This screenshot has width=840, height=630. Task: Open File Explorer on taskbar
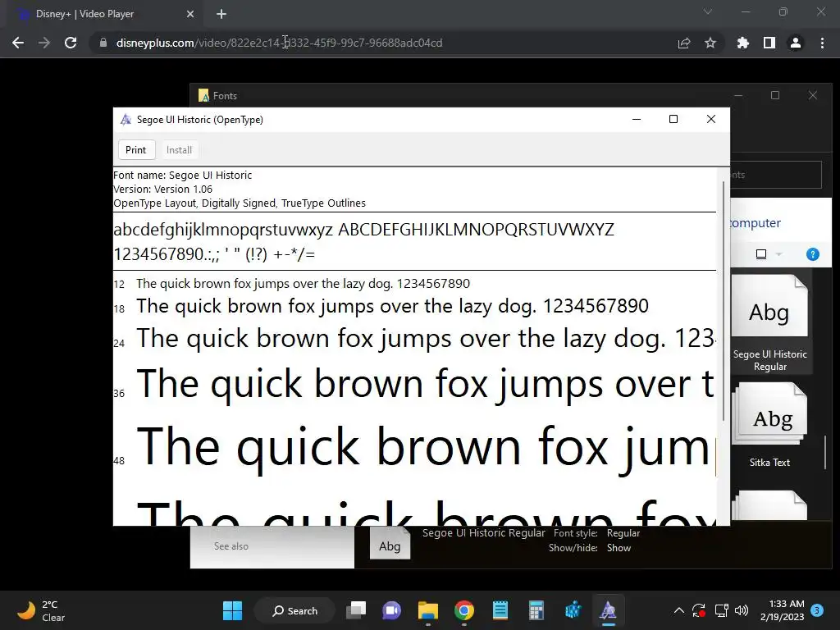[428, 610]
